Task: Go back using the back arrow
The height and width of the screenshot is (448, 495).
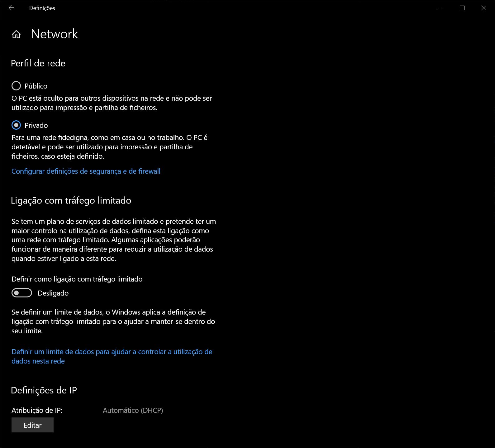Action: tap(12, 8)
